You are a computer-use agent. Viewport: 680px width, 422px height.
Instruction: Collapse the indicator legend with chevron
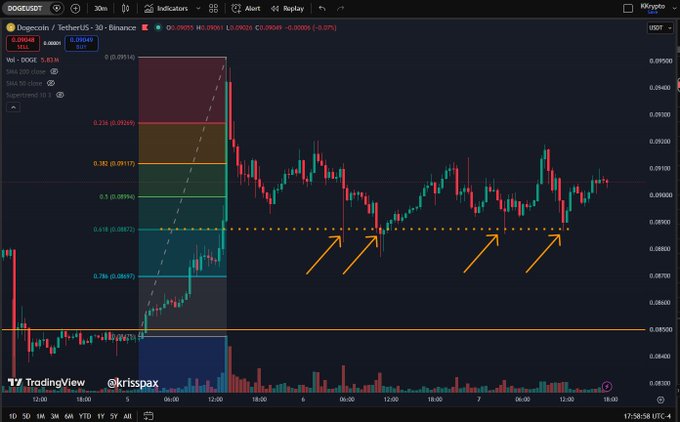(13, 107)
